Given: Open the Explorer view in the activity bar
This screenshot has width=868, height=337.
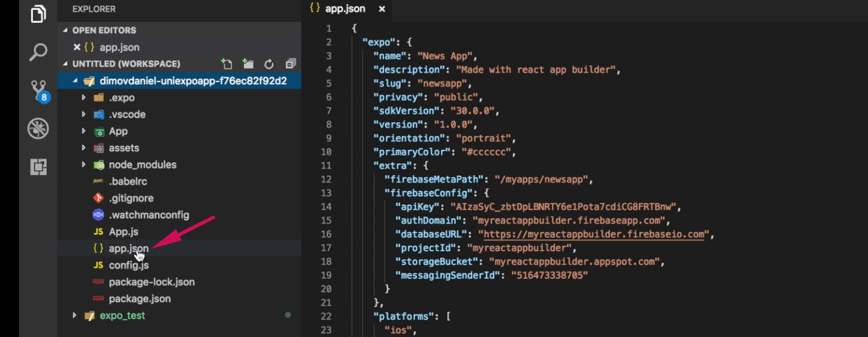Looking at the screenshot, I should pos(38,14).
